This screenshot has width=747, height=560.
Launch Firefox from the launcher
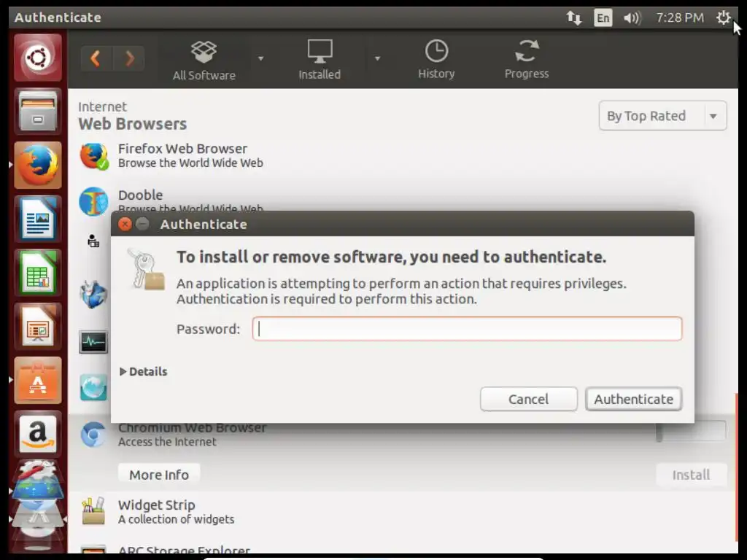pos(38,165)
